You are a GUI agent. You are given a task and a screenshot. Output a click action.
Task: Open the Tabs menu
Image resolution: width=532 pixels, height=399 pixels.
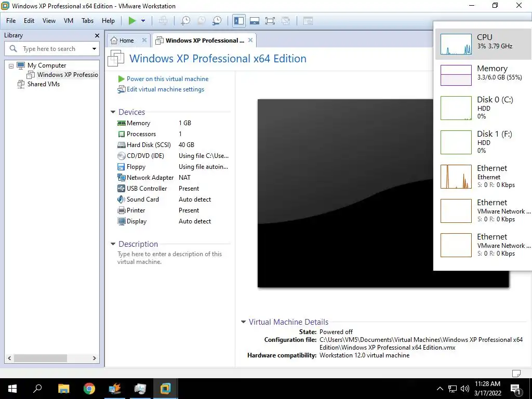tap(87, 21)
